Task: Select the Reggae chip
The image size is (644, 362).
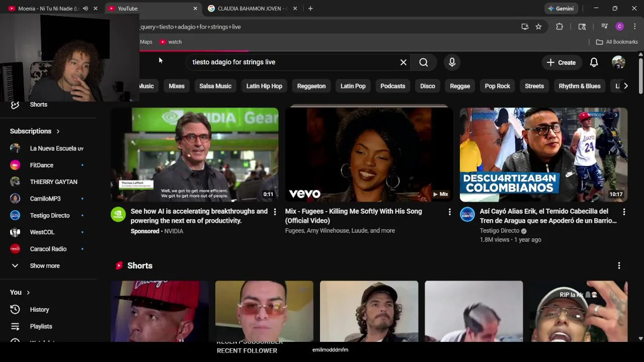Action: click(x=460, y=86)
